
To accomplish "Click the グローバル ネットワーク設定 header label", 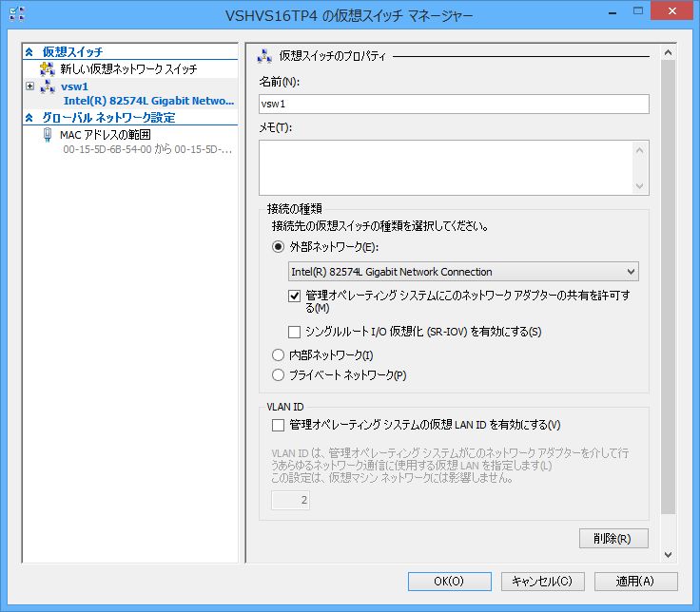I will click(108, 117).
